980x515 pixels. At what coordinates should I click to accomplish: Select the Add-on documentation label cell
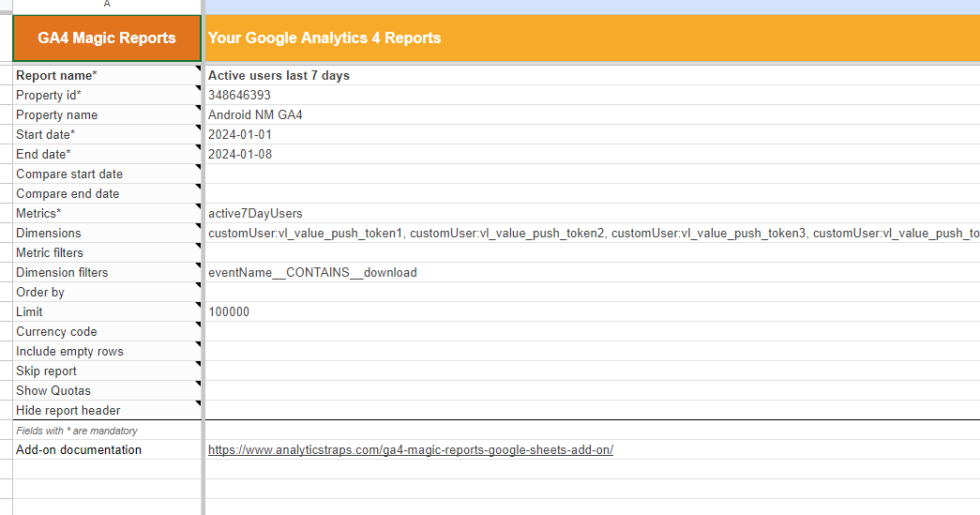[107, 450]
